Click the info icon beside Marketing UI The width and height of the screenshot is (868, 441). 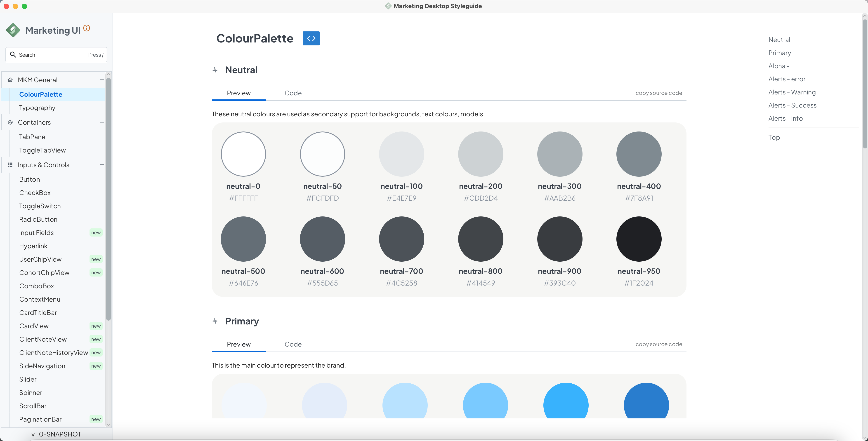click(x=87, y=28)
